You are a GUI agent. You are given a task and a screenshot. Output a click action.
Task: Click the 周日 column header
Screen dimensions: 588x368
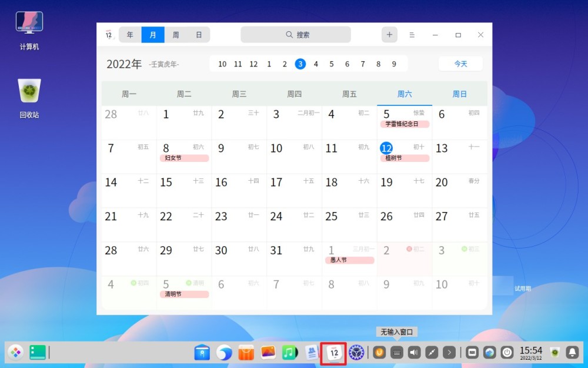click(460, 94)
